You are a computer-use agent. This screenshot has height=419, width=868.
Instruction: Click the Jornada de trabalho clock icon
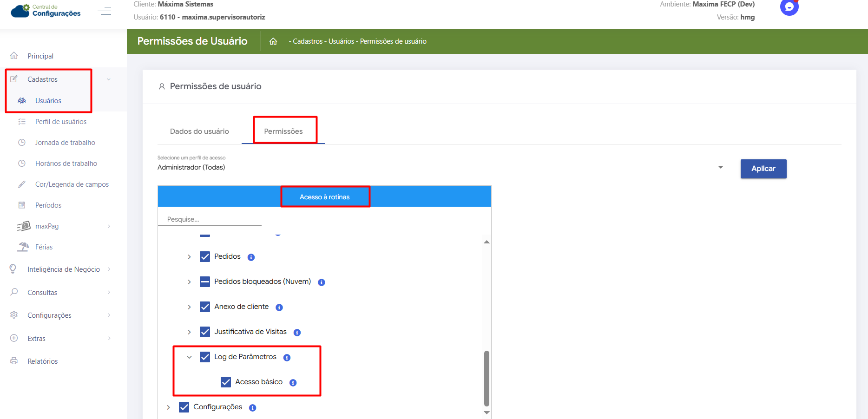22,143
